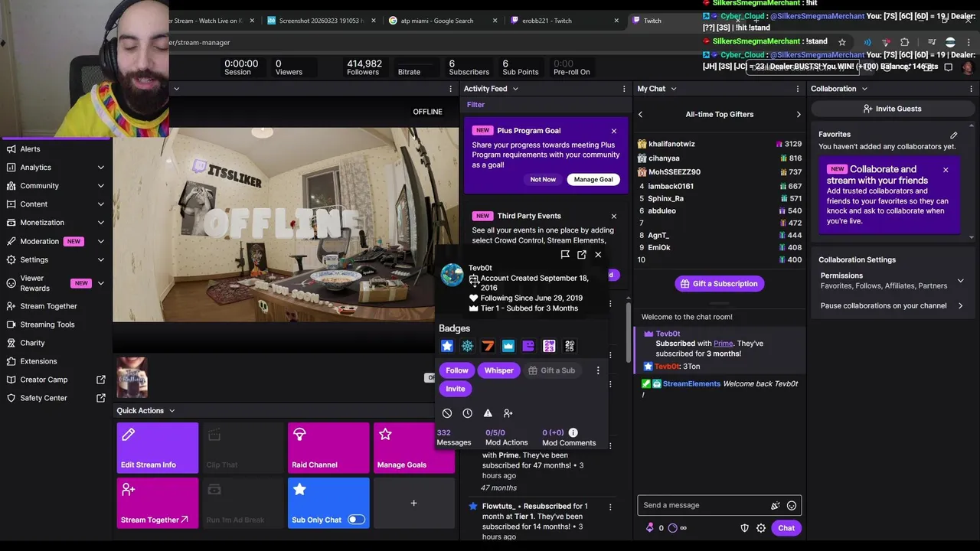980x551 pixels.
Task: Click Invite on Tevb0t card
Action: click(x=456, y=389)
